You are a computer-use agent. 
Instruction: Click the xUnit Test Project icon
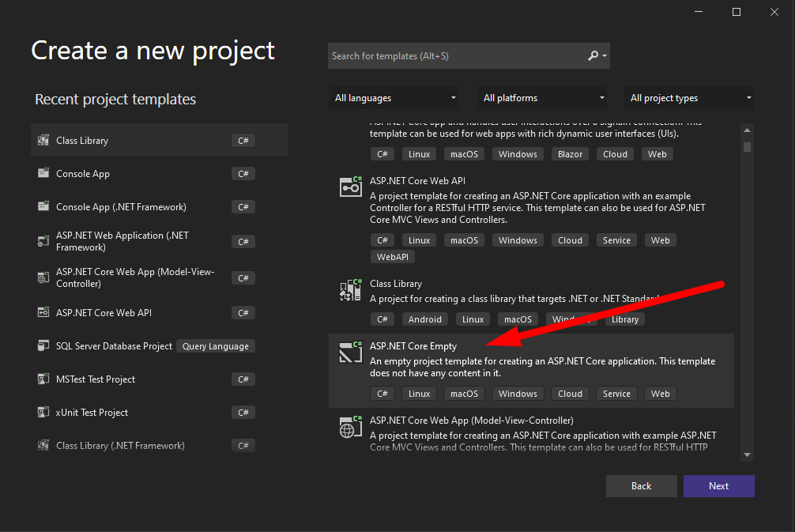(43, 413)
